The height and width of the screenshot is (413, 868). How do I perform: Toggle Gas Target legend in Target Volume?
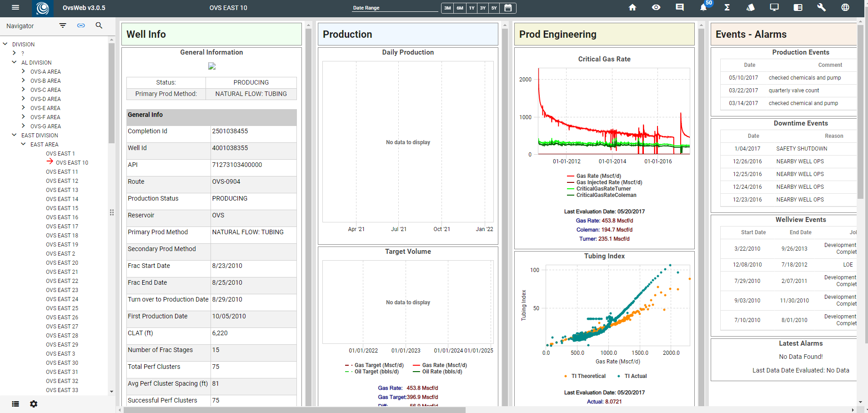[374, 365]
